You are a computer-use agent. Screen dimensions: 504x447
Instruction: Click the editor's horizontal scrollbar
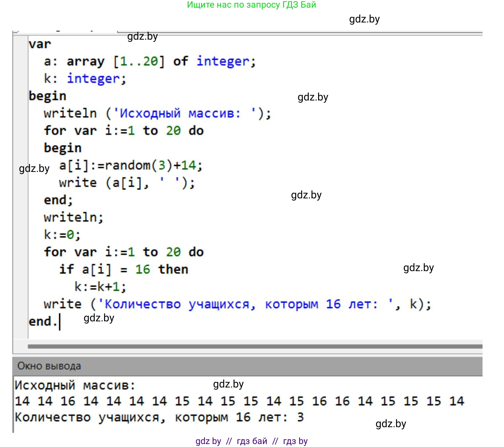tap(254, 346)
